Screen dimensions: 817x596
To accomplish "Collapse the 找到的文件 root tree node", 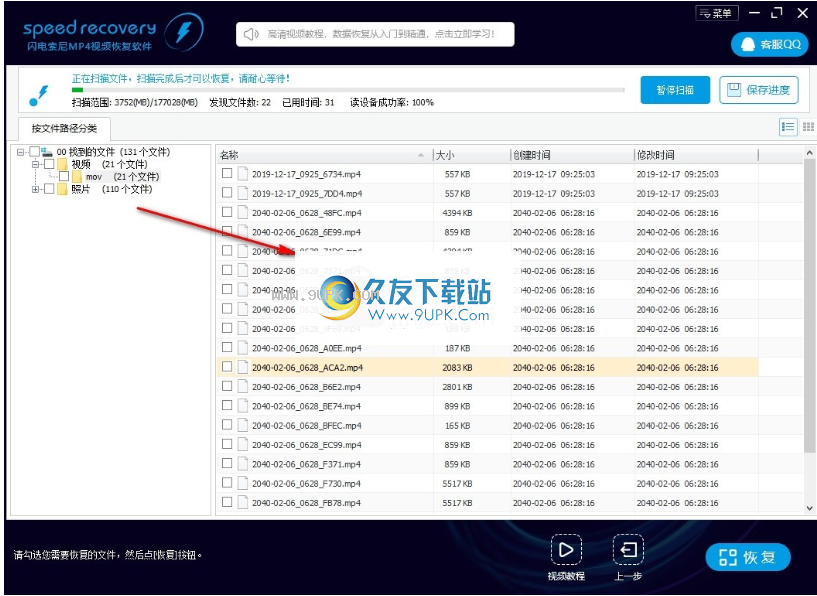I will click(21, 152).
